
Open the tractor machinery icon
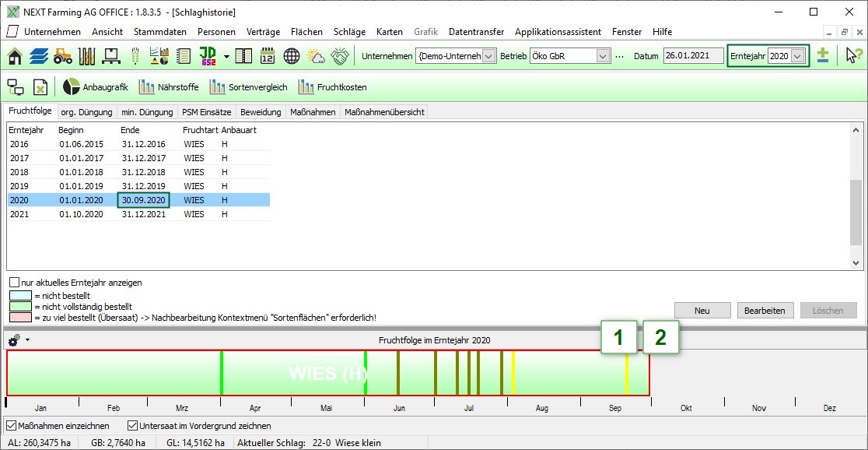click(63, 56)
